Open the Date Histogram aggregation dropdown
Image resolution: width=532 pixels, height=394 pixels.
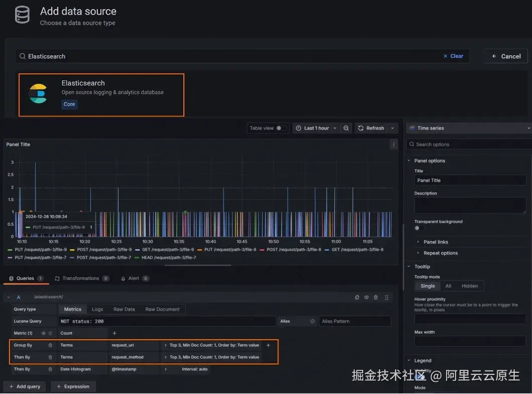82,369
